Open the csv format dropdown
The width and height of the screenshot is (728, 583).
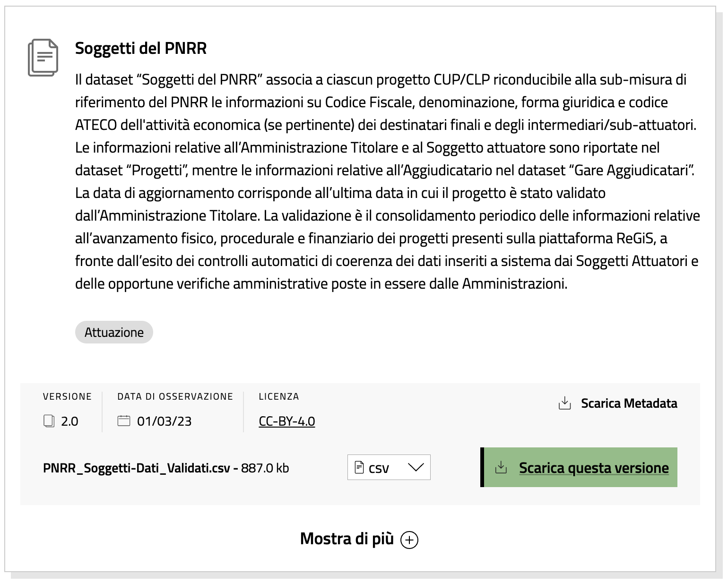point(389,467)
